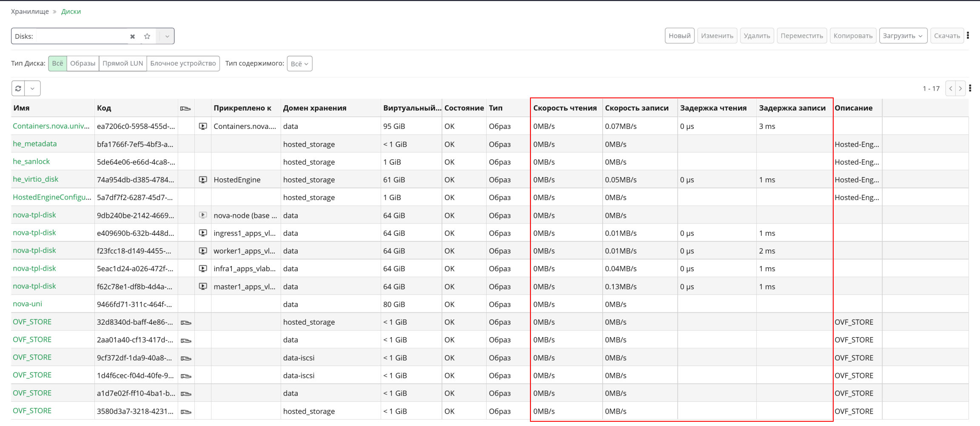The image size is (980, 426).
Task: Open Containers.nova.univ... disk link
Action: (51, 126)
